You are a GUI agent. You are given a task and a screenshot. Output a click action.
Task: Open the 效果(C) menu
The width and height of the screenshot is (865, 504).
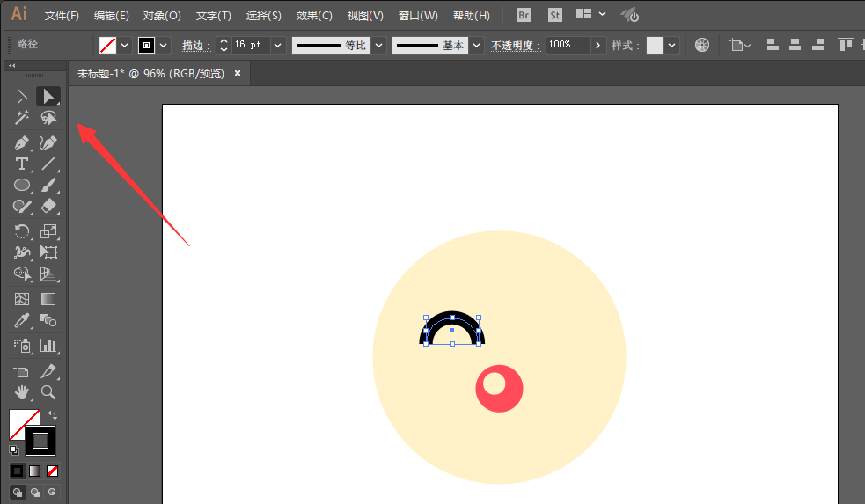[314, 16]
